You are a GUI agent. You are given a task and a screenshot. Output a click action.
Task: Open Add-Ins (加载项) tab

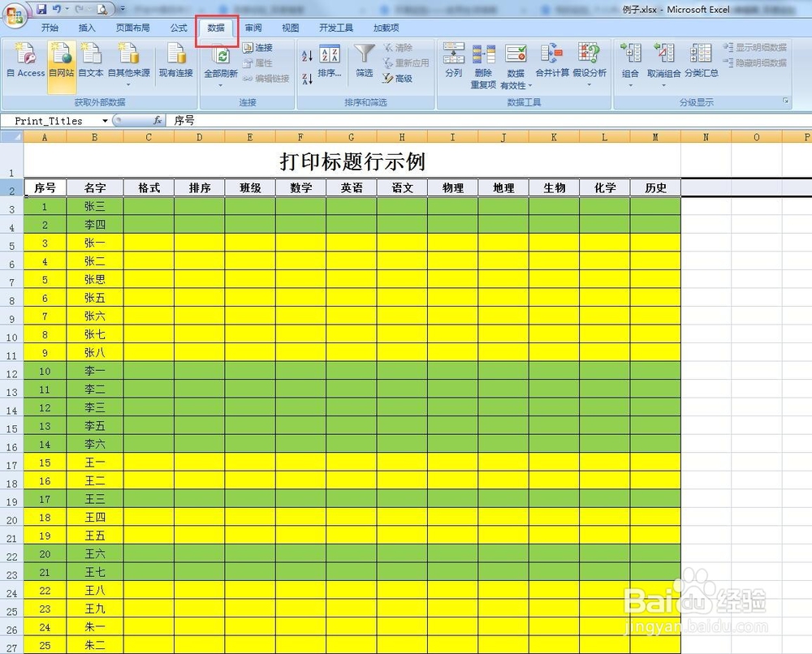click(x=387, y=28)
